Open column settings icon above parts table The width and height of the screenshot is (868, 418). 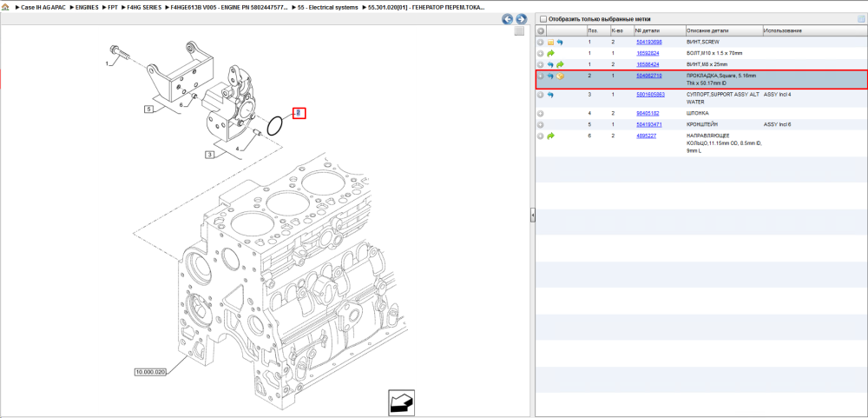(861, 19)
